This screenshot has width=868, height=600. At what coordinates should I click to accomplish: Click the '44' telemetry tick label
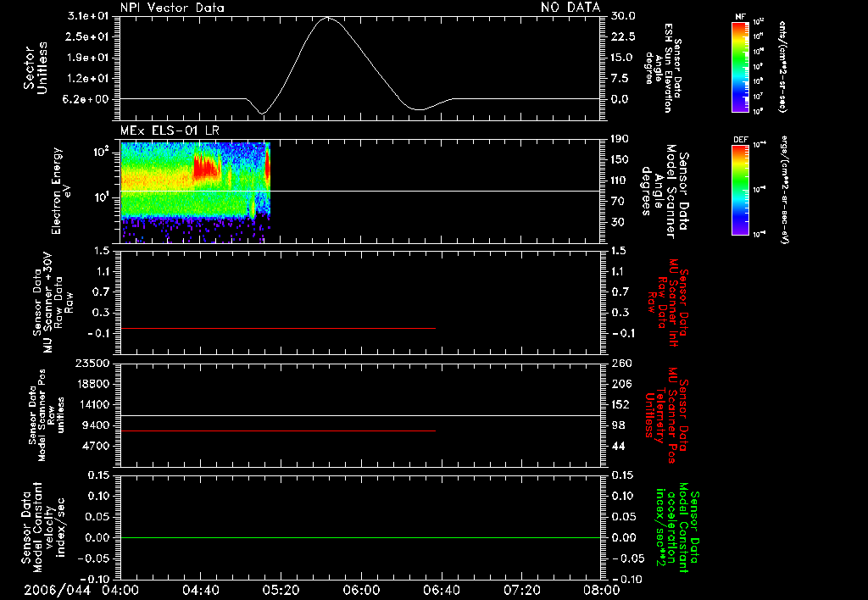(x=618, y=446)
